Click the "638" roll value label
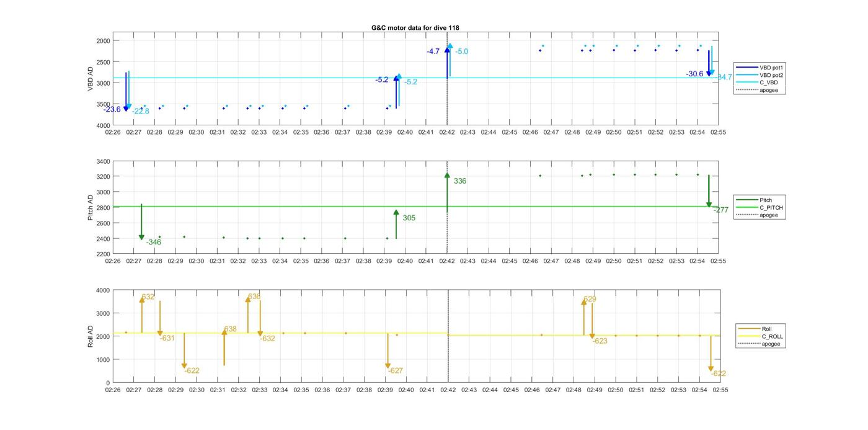Image resolution: width=868 pixels, height=430 pixels. click(x=231, y=329)
